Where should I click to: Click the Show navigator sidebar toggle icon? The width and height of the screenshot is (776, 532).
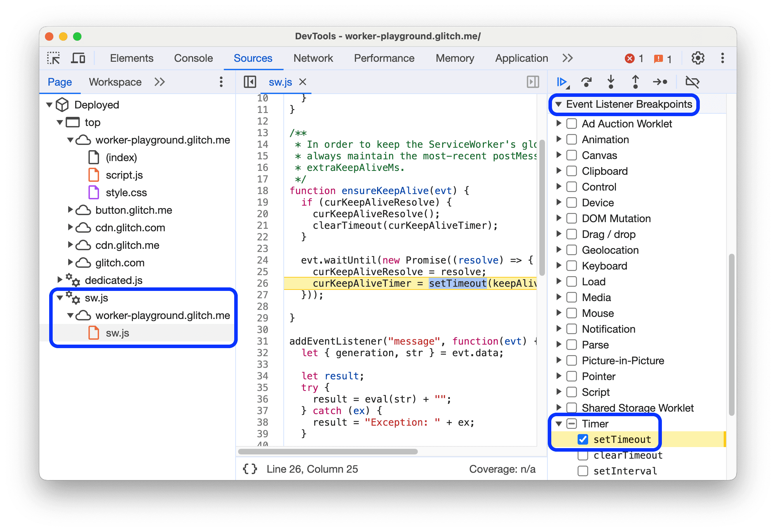(249, 82)
